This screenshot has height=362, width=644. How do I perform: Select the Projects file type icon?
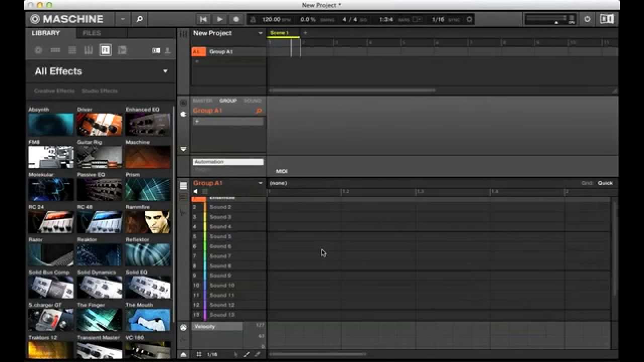(38, 50)
